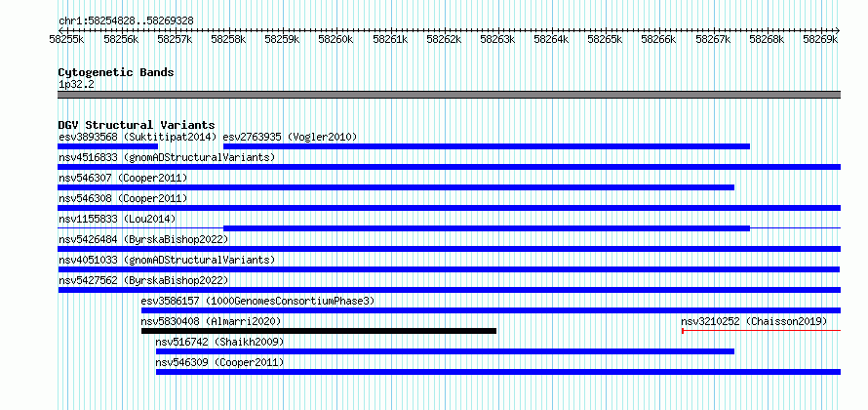This screenshot has height=410, width=868.
Task: Click the blue bar under nsv546307
Action: [x=396, y=187]
